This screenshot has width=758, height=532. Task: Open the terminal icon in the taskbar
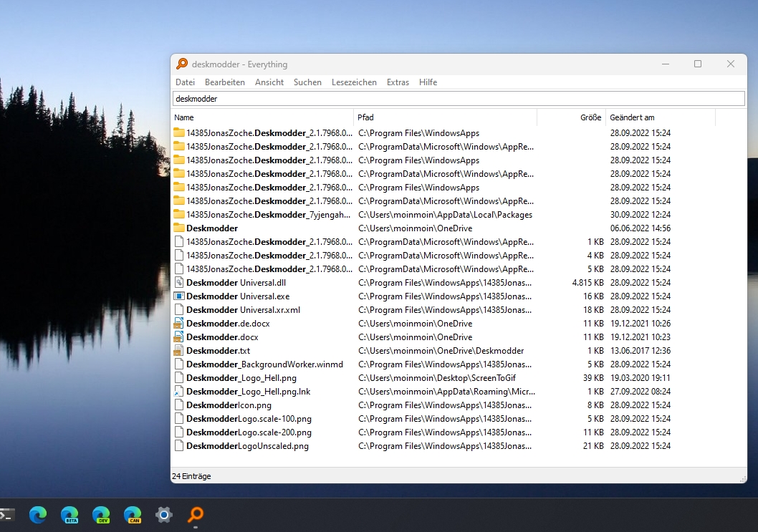coord(7,515)
